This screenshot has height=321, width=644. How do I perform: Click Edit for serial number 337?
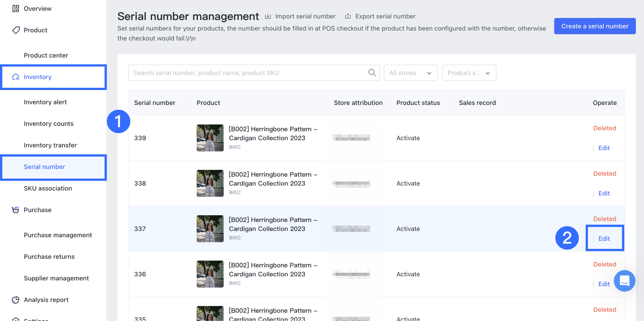pyautogui.click(x=604, y=238)
